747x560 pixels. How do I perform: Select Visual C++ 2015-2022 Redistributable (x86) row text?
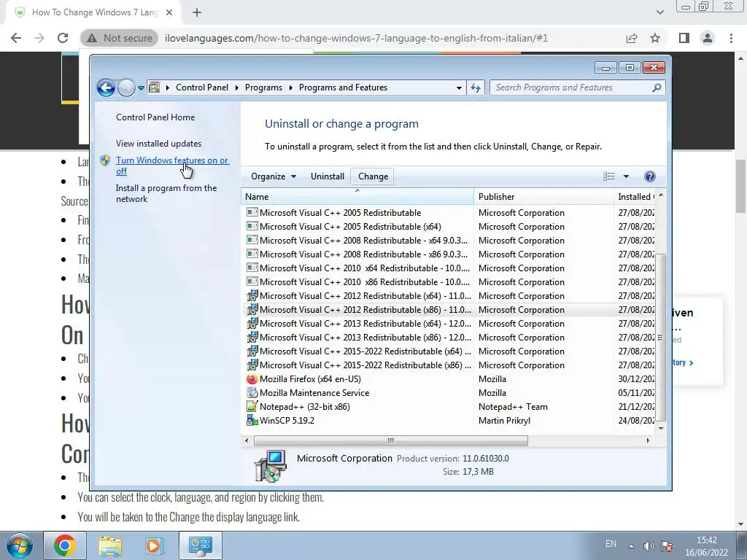(365, 365)
